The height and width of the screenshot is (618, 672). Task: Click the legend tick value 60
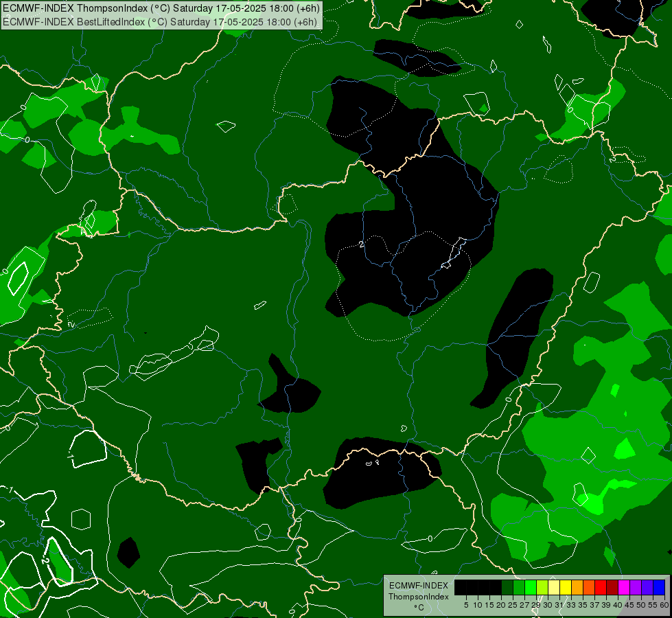[664, 605]
